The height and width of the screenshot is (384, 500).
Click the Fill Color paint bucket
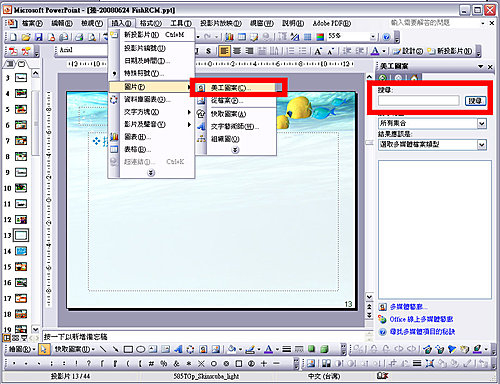point(232,349)
